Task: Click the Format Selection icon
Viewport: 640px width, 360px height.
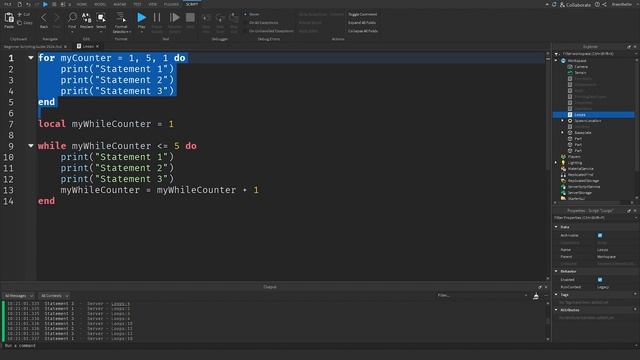Action: click(121, 17)
